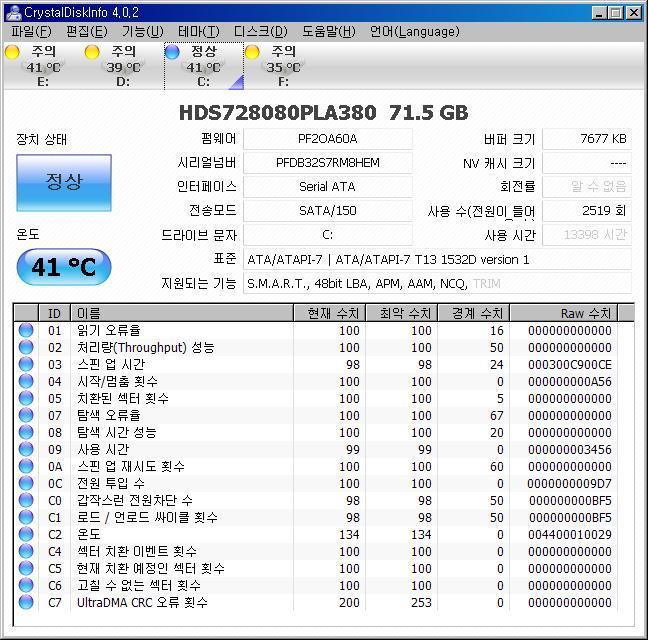Click the 41 °C temperature button

click(64, 267)
